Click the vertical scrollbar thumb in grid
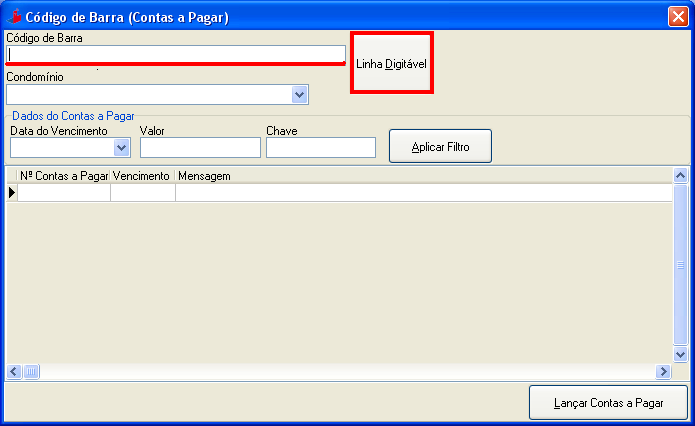Screen dimensions: 695x426 point(681,265)
